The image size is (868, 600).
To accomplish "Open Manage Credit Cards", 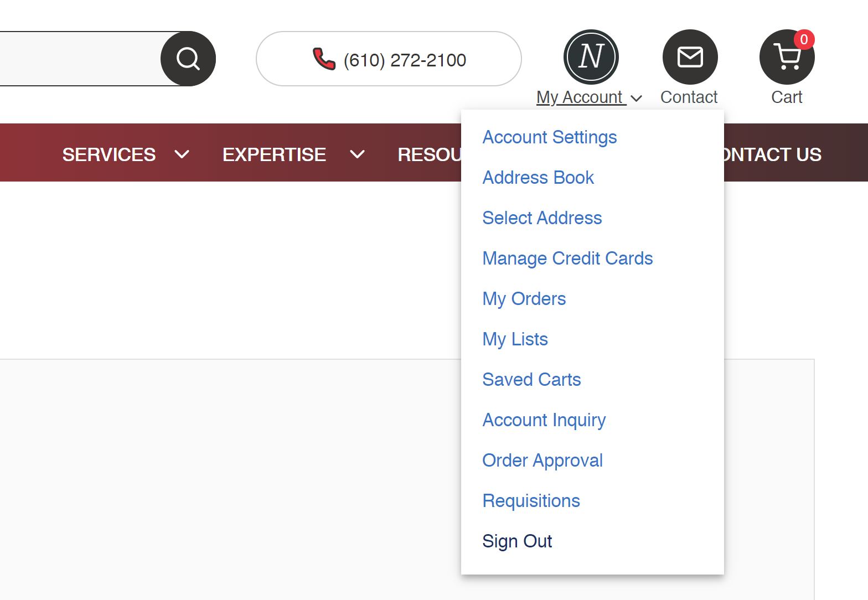I will (567, 258).
